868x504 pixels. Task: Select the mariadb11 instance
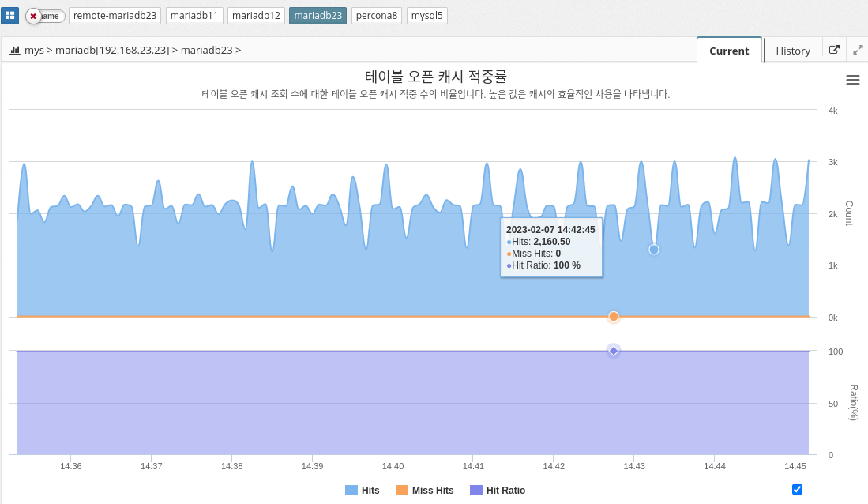point(194,16)
